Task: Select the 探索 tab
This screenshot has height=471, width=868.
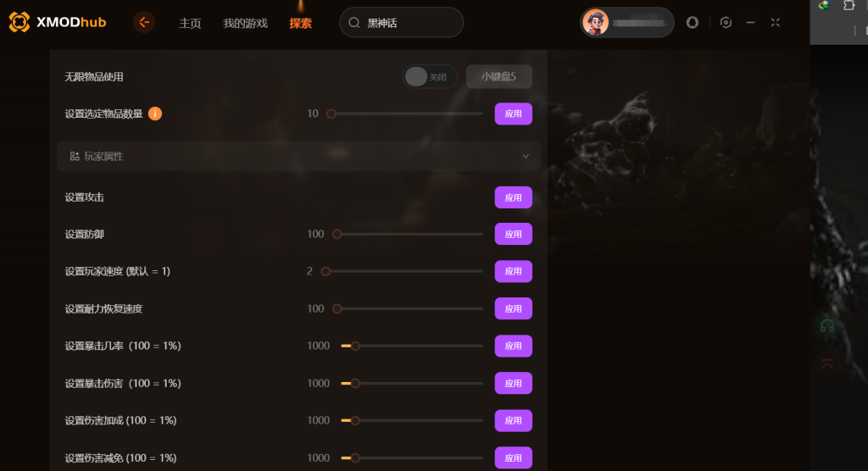Action: click(301, 23)
